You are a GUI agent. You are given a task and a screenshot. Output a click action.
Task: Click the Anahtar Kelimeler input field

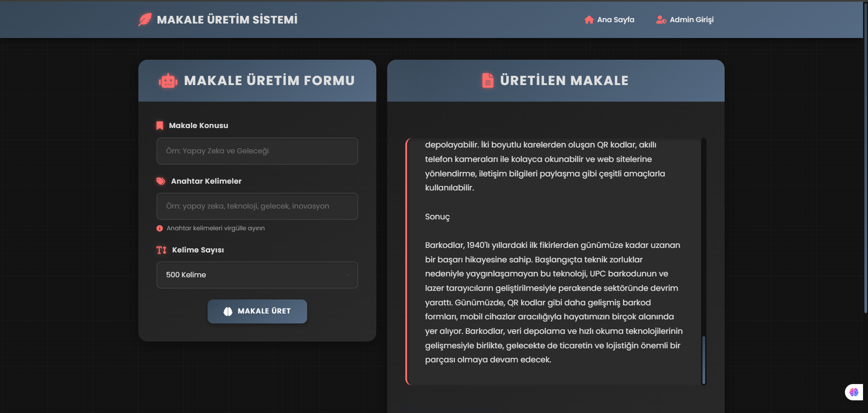pos(257,206)
